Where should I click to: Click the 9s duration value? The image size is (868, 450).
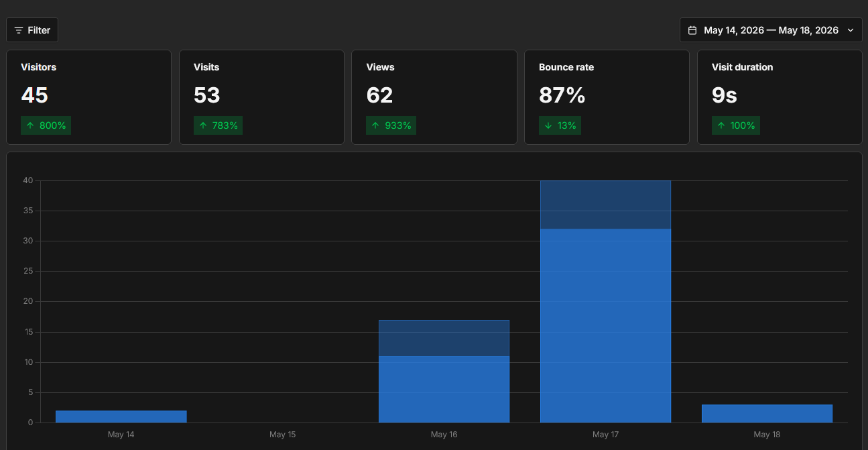pos(725,95)
